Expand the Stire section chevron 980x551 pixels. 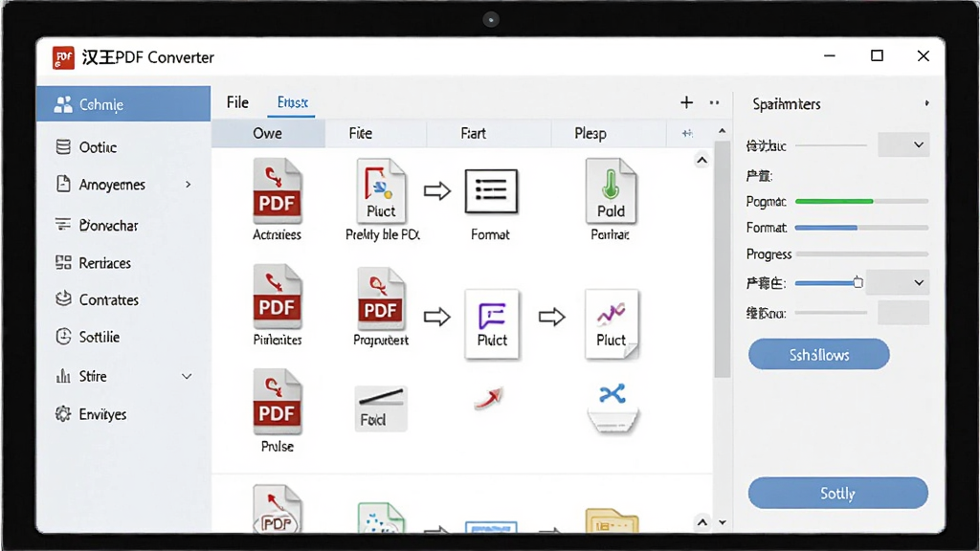[187, 376]
